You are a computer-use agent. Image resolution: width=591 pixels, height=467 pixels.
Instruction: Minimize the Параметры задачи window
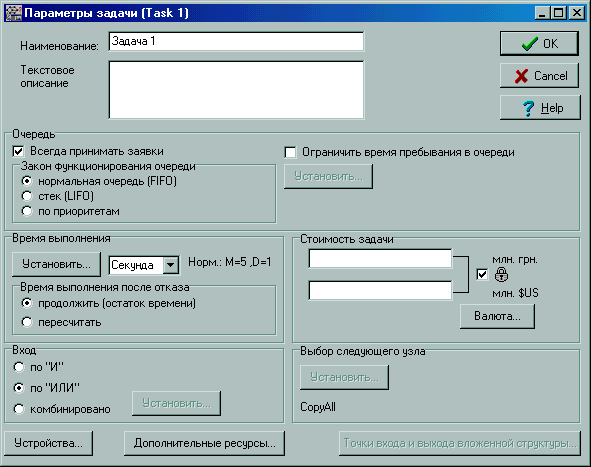[542, 13]
